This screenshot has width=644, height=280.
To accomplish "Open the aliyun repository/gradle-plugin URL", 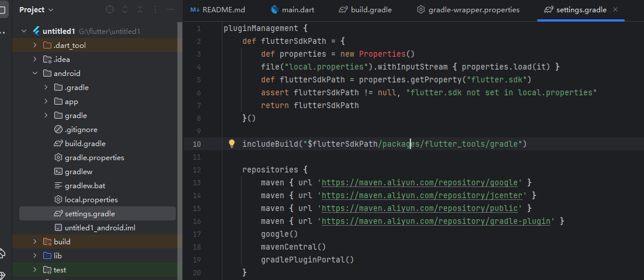I will tap(436, 221).
